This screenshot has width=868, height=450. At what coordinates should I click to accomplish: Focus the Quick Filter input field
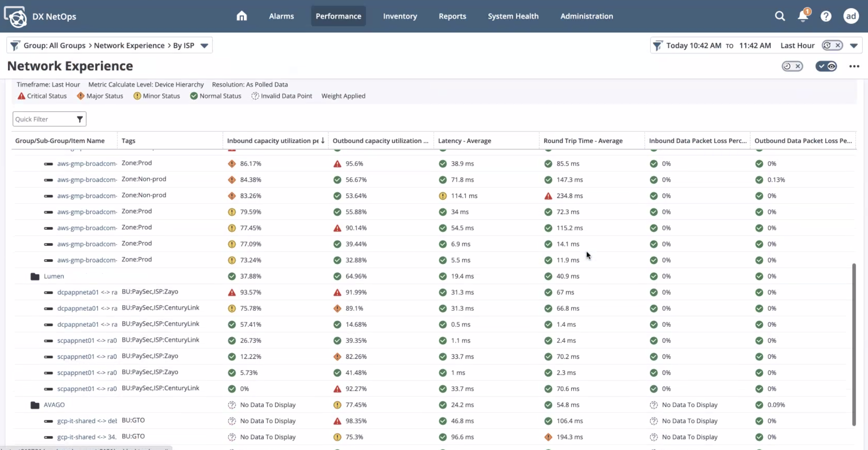click(43, 119)
